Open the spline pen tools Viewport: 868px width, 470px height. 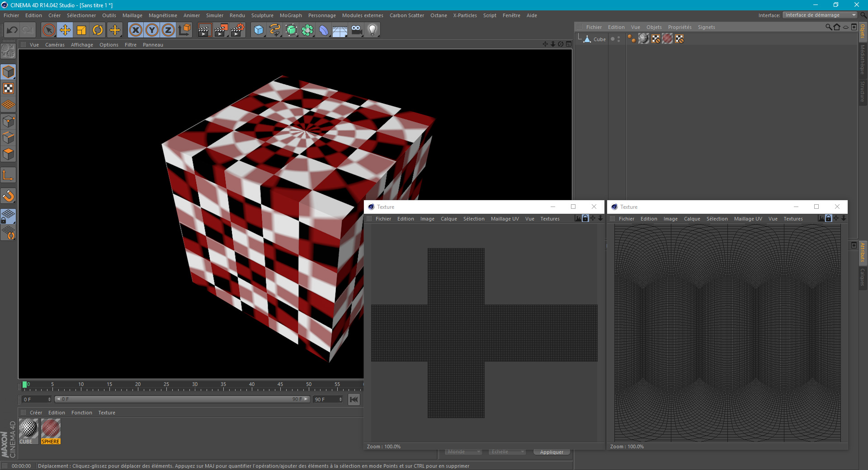(275, 30)
